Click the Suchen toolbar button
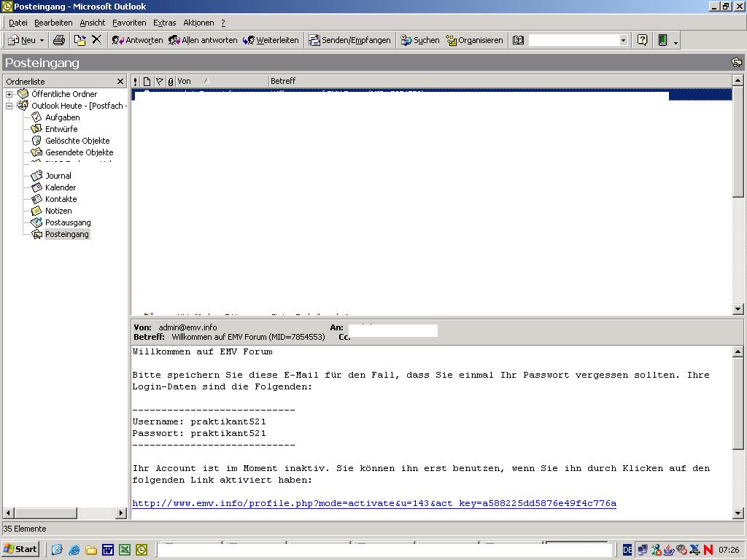This screenshot has width=747, height=560. [x=419, y=41]
